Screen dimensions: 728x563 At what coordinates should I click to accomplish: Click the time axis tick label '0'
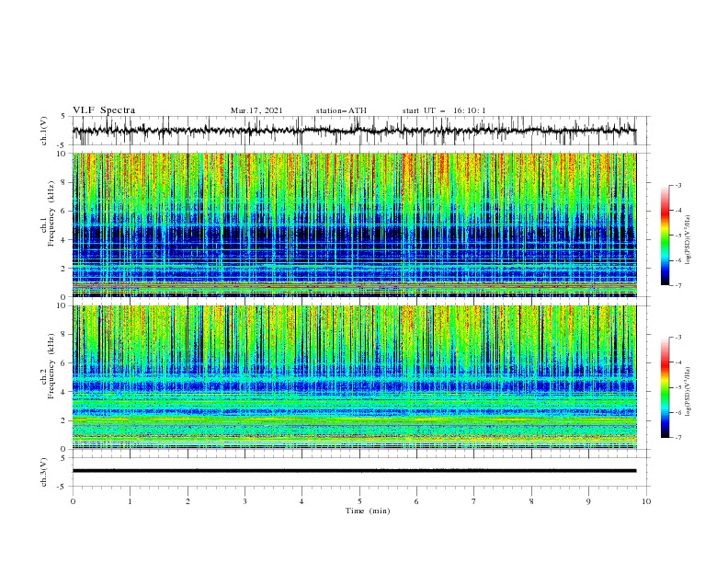click(x=73, y=501)
